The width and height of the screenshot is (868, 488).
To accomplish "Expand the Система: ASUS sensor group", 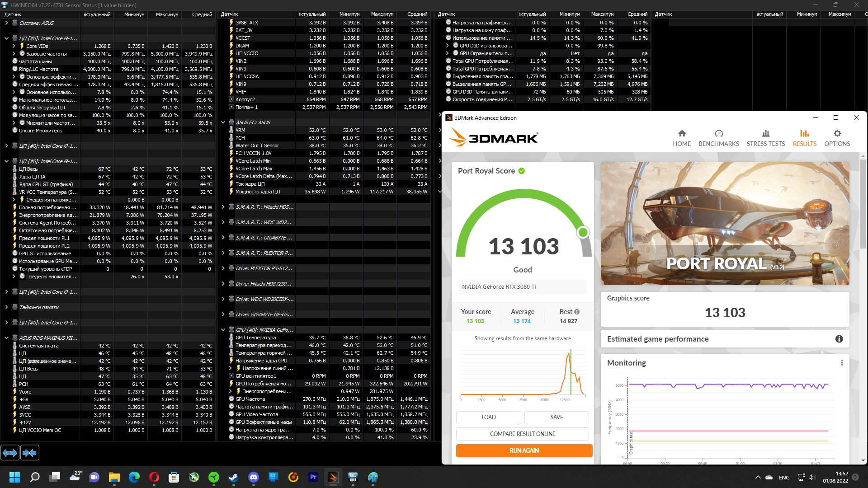I will tap(6, 23).
